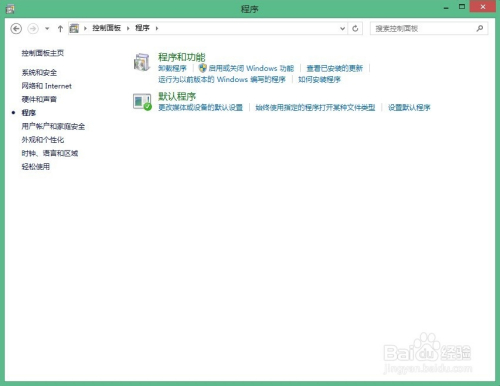Open 外观和个性化 category
500x386 pixels.
click(43, 140)
